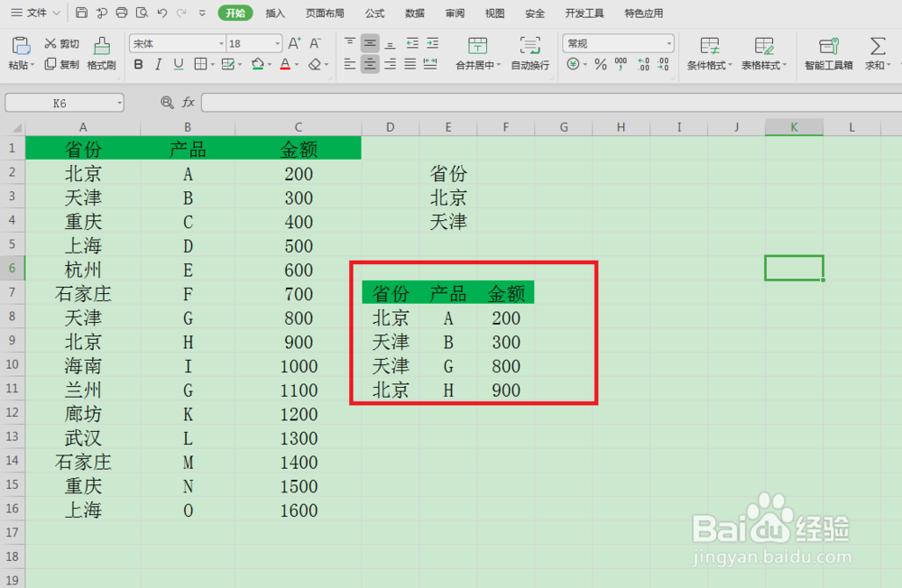Click the formula bar input field
The image size is (902, 588).
551,103
